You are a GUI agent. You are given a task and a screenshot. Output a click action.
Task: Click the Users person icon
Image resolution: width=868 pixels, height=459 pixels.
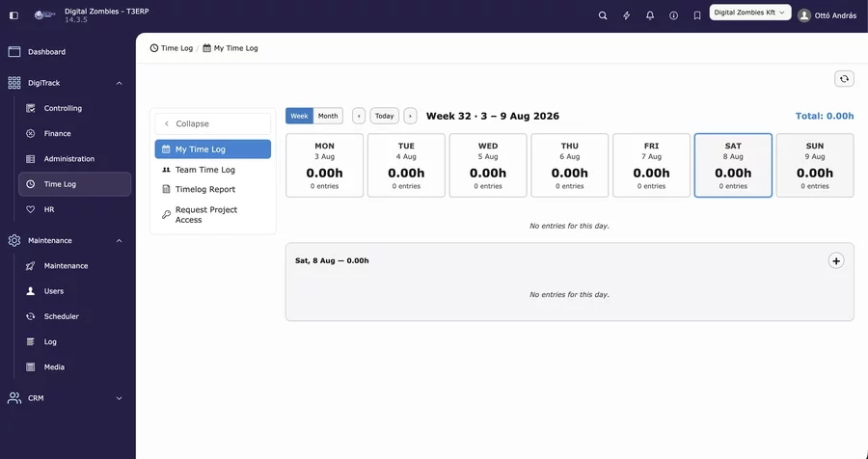click(31, 291)
